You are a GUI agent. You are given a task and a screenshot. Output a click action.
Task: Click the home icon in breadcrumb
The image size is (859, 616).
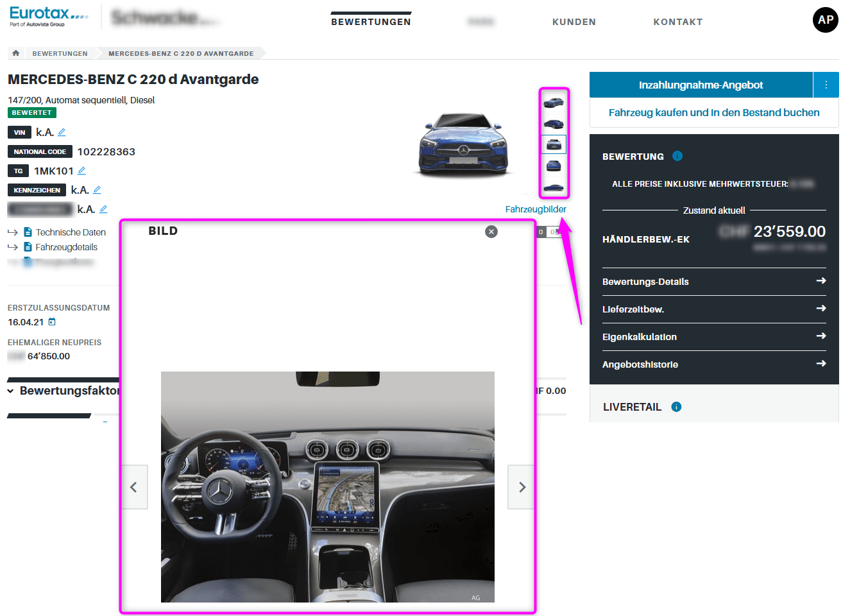pos(16,53)
